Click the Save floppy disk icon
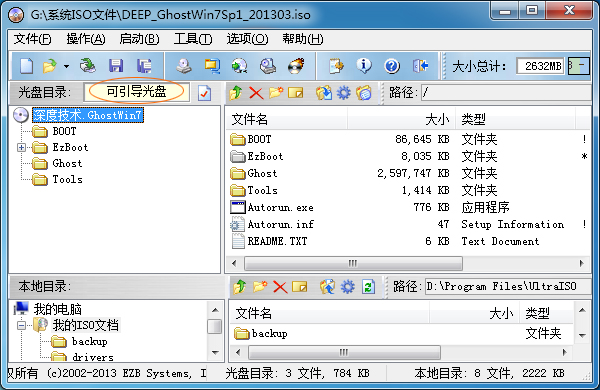The width and height of the screenshot is (600, 390). (116, 66)
